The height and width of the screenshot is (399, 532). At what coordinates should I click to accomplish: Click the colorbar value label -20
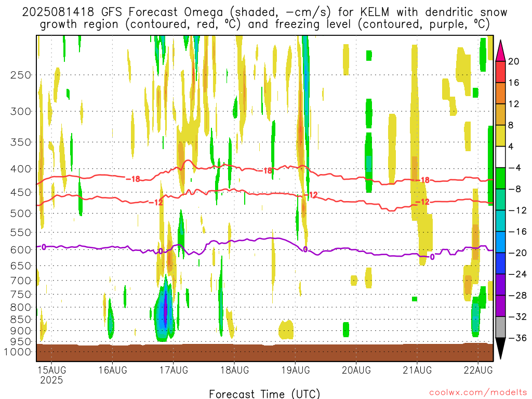517,253
